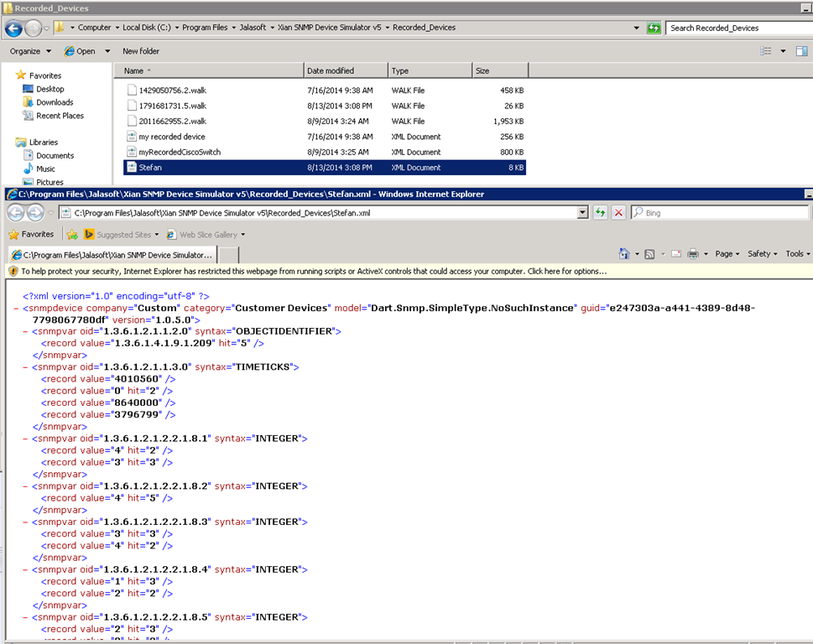Viewport: 813px width, 644px height.
Task: Select the IE tab for Xian SNMP Device Simulator
Action: click(112, 255)
